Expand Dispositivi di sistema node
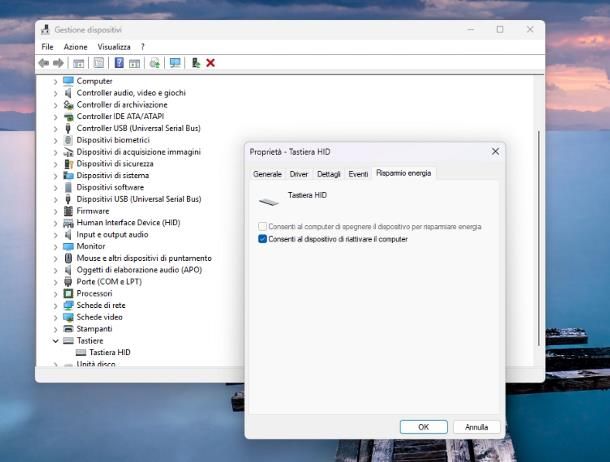Screen dimensions: 610x462 [x=55, y=176]
